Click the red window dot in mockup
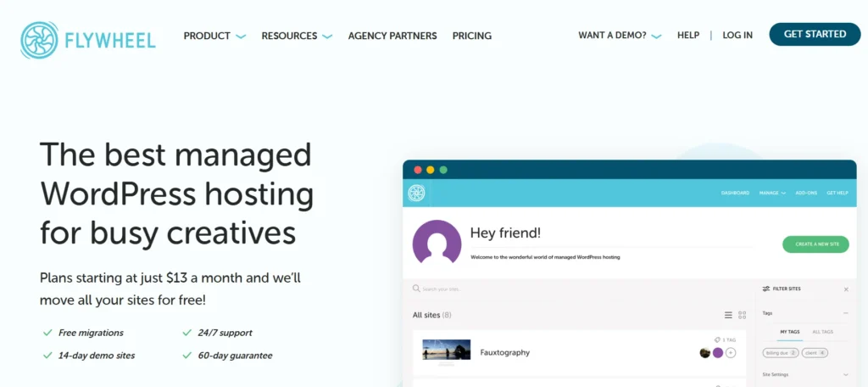 [x=418, y=170]
